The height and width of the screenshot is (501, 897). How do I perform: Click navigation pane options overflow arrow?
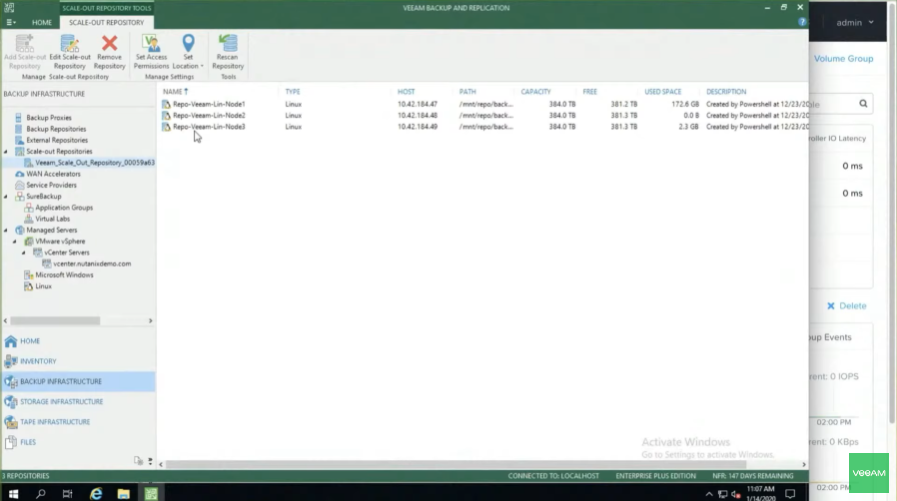point(150,461)
